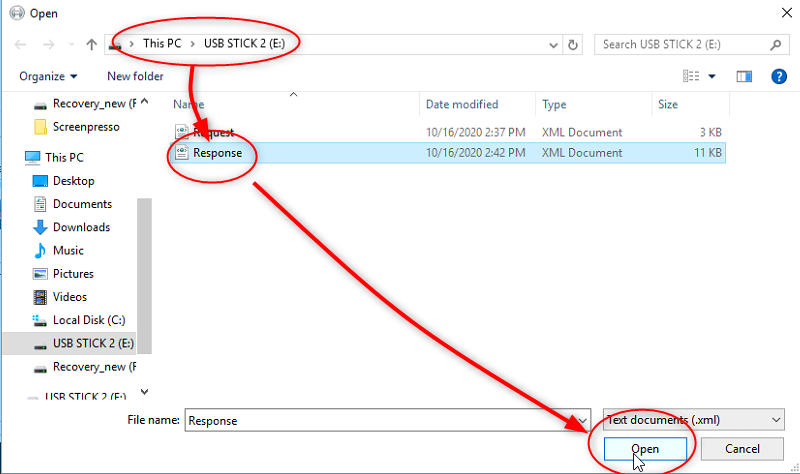Click the change view layout icon
The width and height of the screenshot is (800, 474).
coord(691,76)
